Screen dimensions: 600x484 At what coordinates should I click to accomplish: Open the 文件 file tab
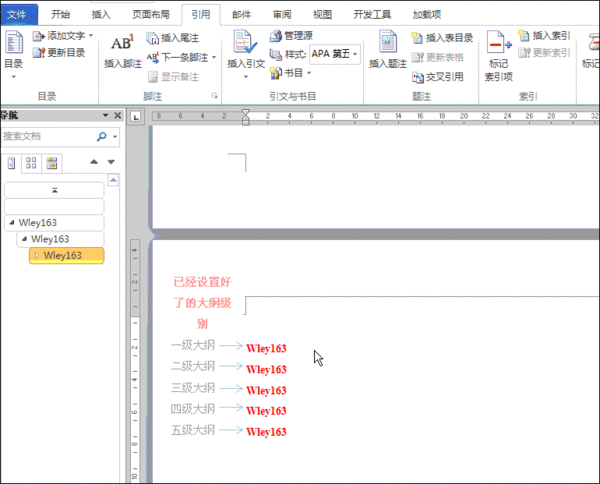(17, 15)
